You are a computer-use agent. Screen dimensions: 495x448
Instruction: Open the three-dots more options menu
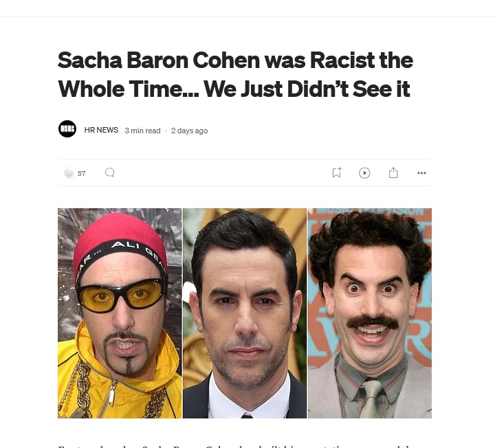pos(421,173)
